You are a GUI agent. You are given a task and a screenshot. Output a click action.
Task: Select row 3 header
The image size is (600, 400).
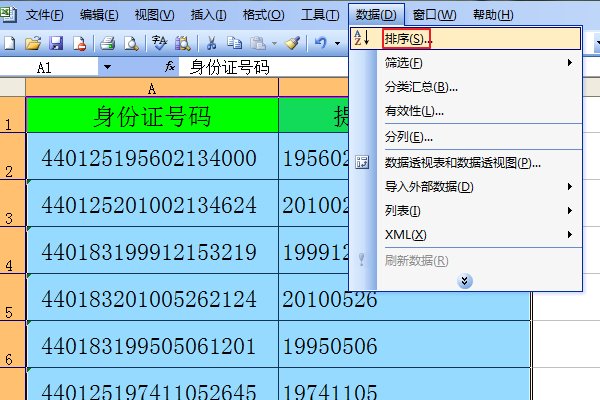click(x=12, y=203)
